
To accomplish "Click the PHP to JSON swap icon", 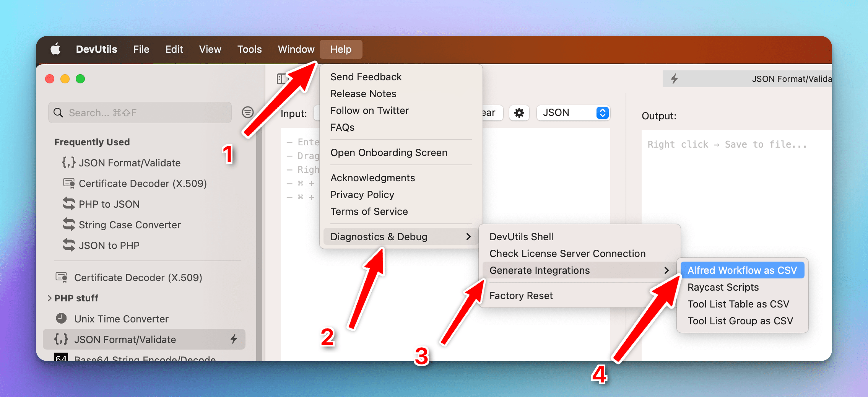I will coord(69,203).
